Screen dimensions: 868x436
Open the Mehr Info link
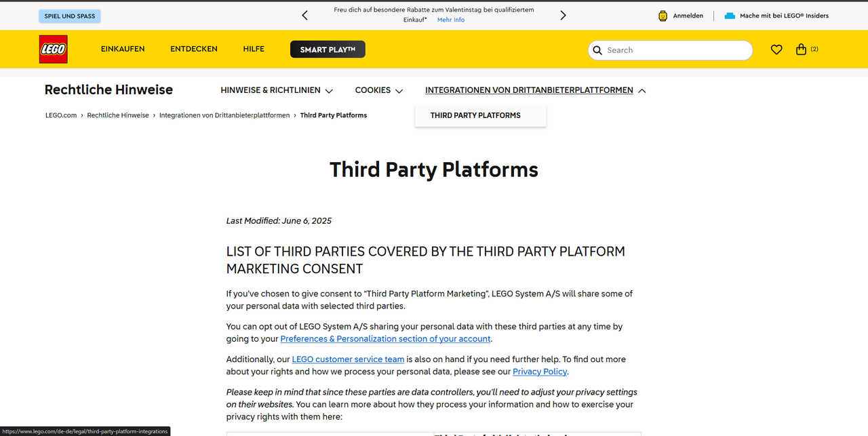point(451,20)
